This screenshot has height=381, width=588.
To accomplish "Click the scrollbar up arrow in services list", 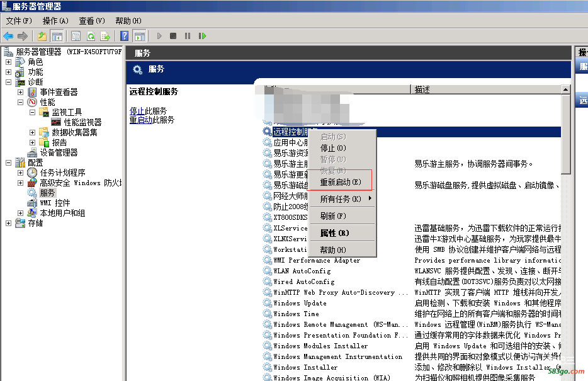I will [x=565, y=89].
